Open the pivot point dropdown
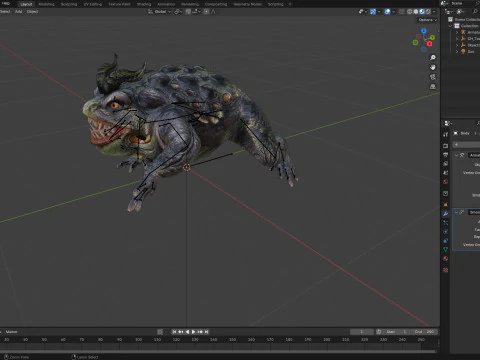 coord(178,12)
